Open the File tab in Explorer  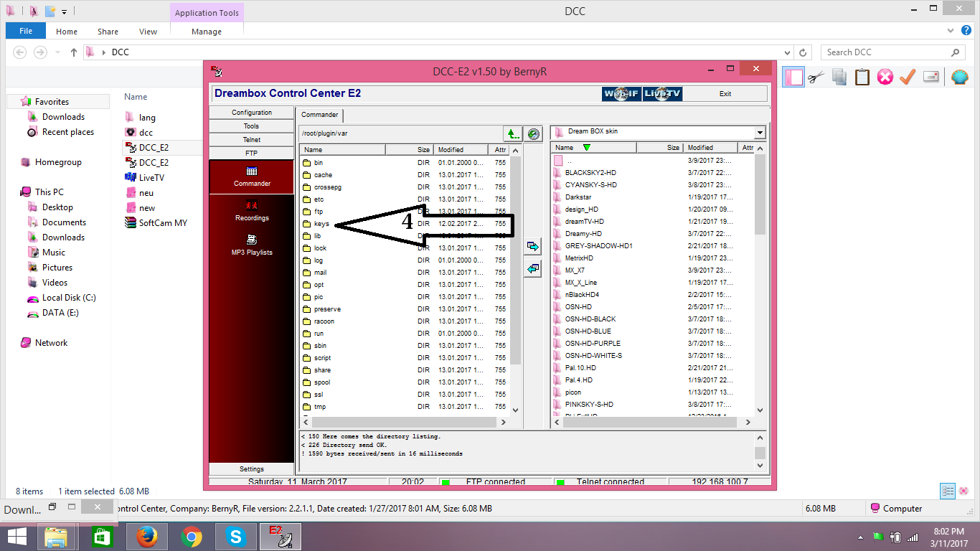(26, 32)
